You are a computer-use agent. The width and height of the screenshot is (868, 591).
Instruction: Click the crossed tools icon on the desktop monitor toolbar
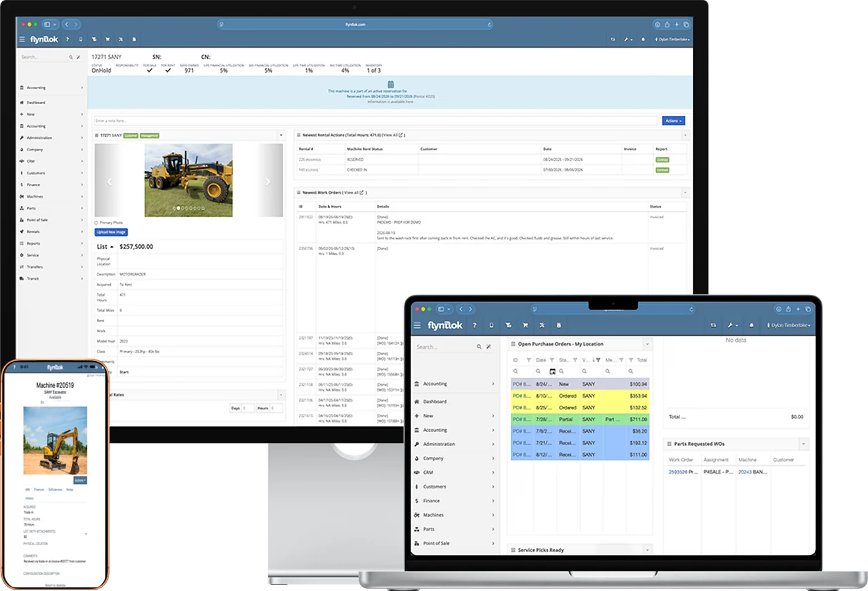[120, 39]
